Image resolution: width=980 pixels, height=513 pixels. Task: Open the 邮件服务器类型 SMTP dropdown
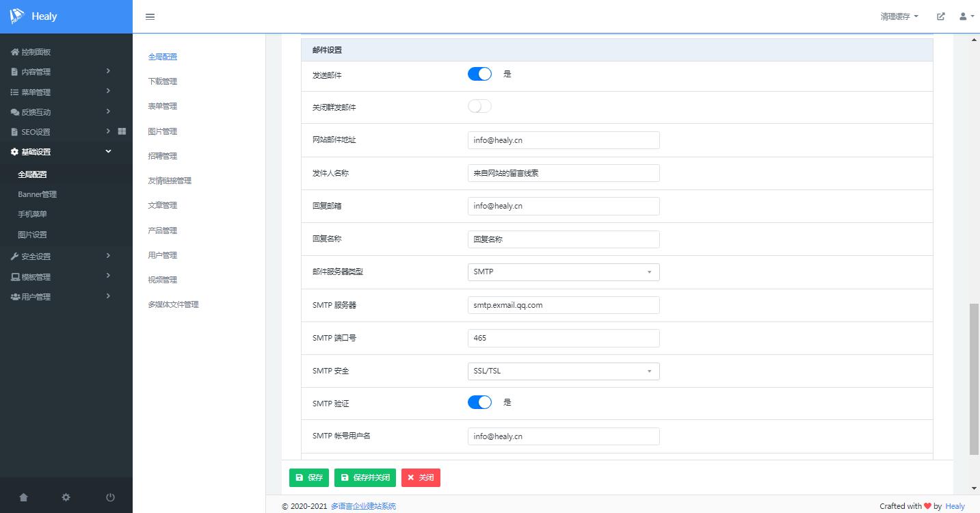pyautogui.click(x=564, y=272)
